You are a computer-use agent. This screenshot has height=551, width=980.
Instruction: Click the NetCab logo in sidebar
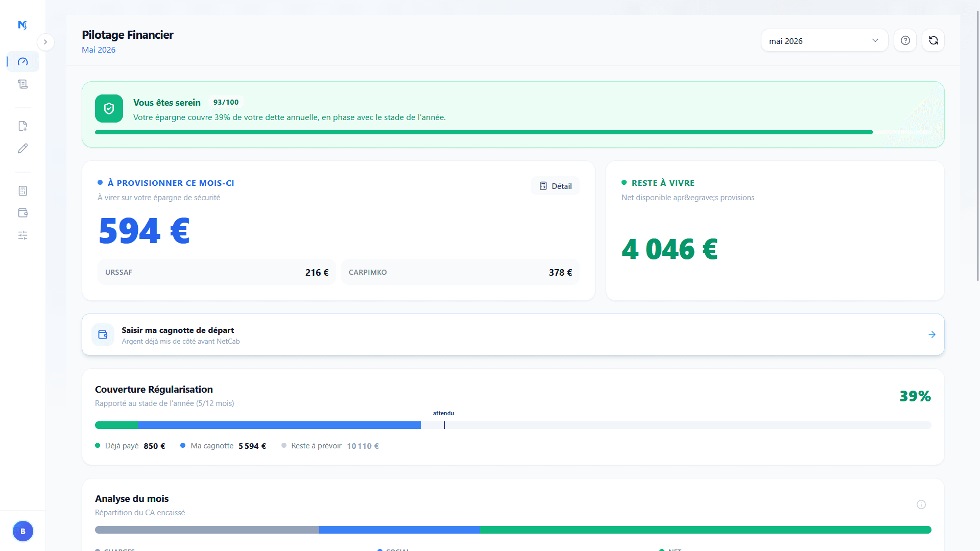(22, 25)
